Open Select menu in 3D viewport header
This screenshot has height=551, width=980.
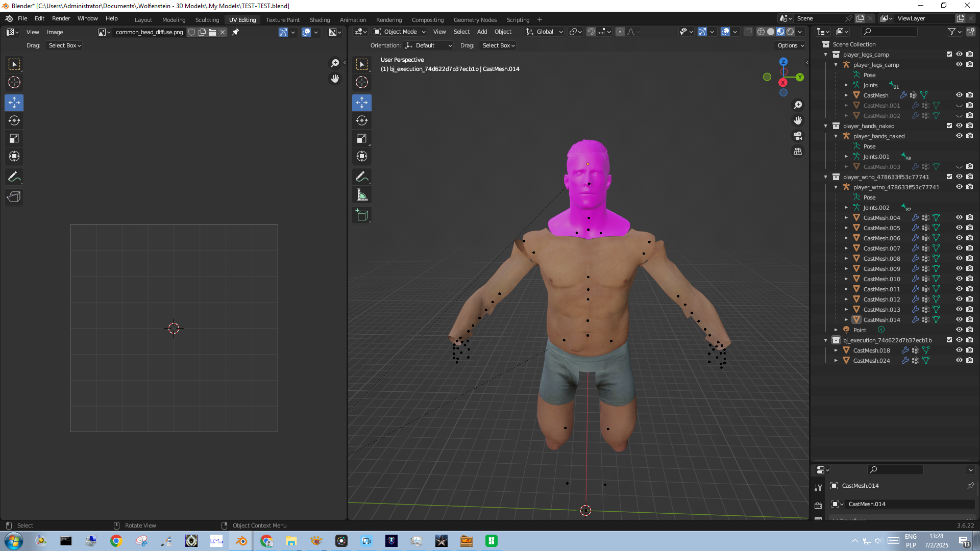pos(461,32)
